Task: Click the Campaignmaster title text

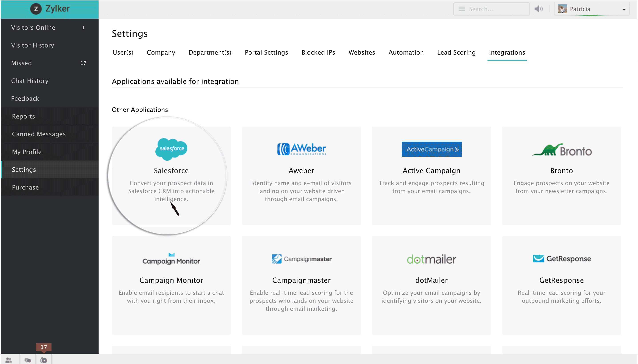Action: tap(301, 280)
